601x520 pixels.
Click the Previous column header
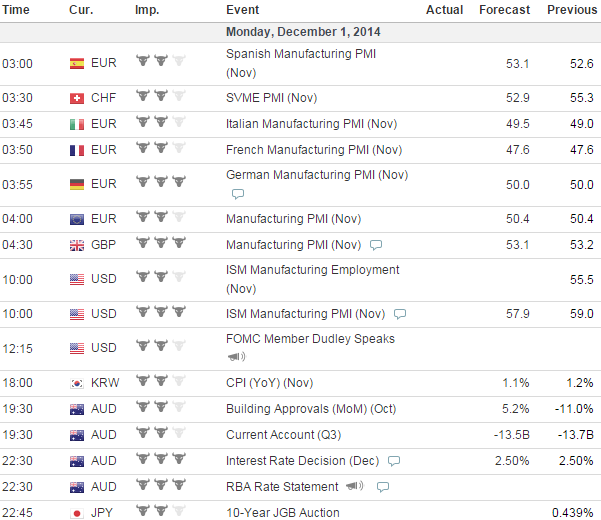coord(571,9)
